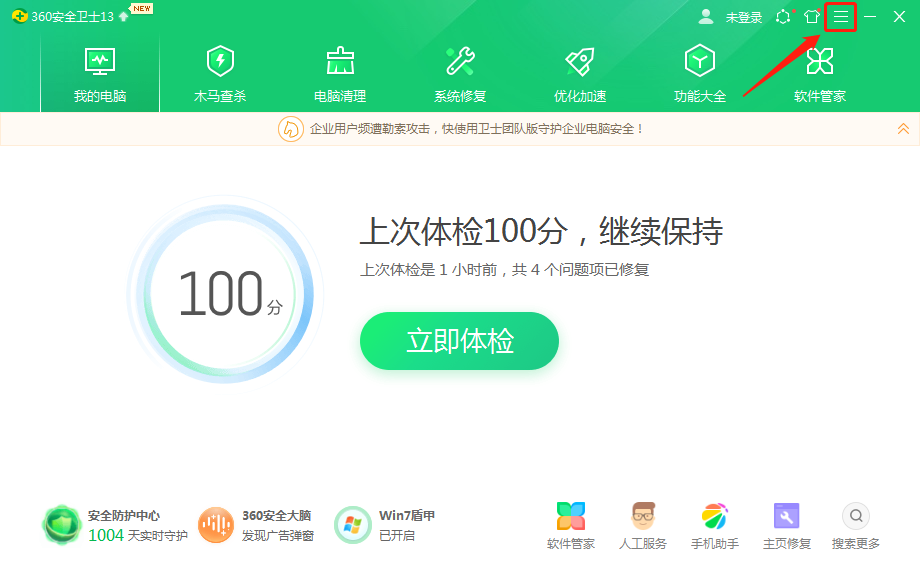Open the 我的电脑 tab

(x=100, y=74)
